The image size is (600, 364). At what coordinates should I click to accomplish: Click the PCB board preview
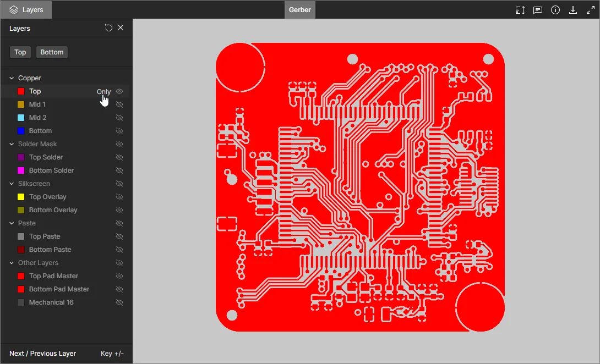coord(360,187)
